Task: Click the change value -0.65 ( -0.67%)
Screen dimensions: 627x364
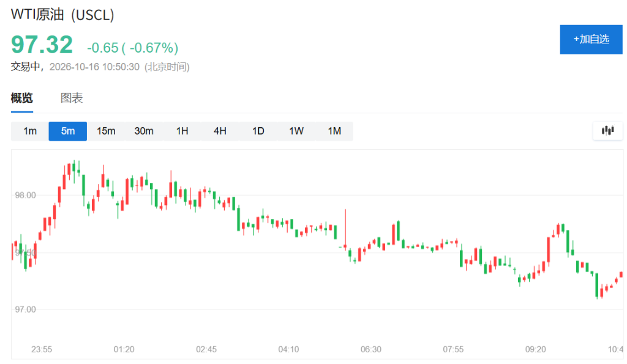Action: pos(133,48)
